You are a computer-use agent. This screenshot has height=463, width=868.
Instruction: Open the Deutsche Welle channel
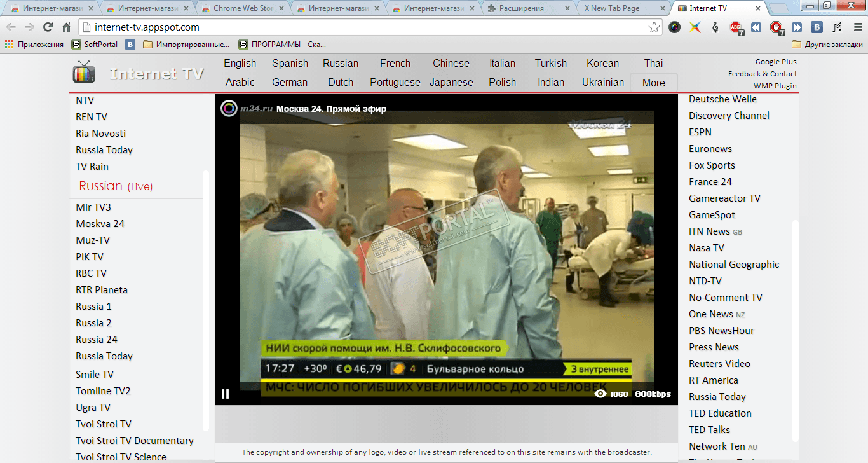pos(722,99)
